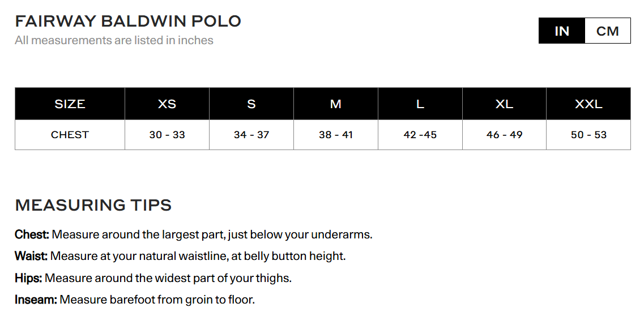Click the M size header
The height and width of the screenshot is (316, 644).
tap(336, 104)
